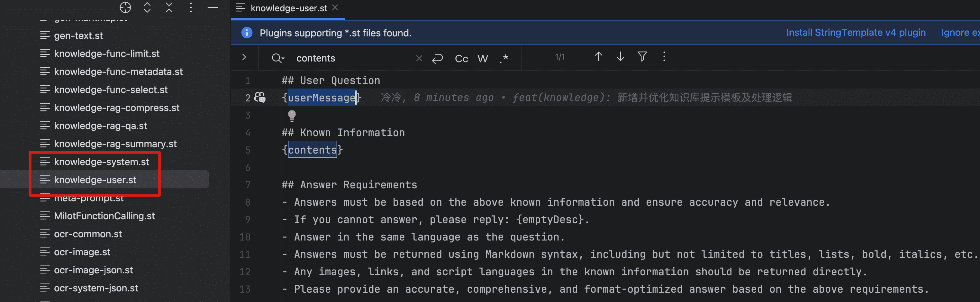This screenshot has height=302, width=980.
Task: Open knowledge-system.st in the file tree
Action: [x=101, y=162]
